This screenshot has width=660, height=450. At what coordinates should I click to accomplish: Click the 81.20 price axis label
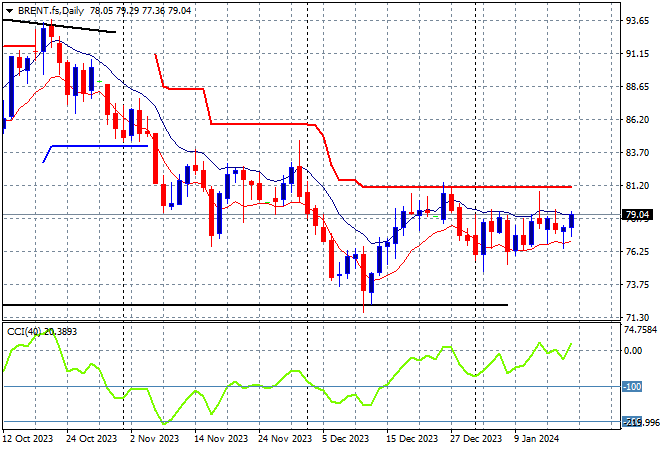pyautogui.click(x=637, y=186)
